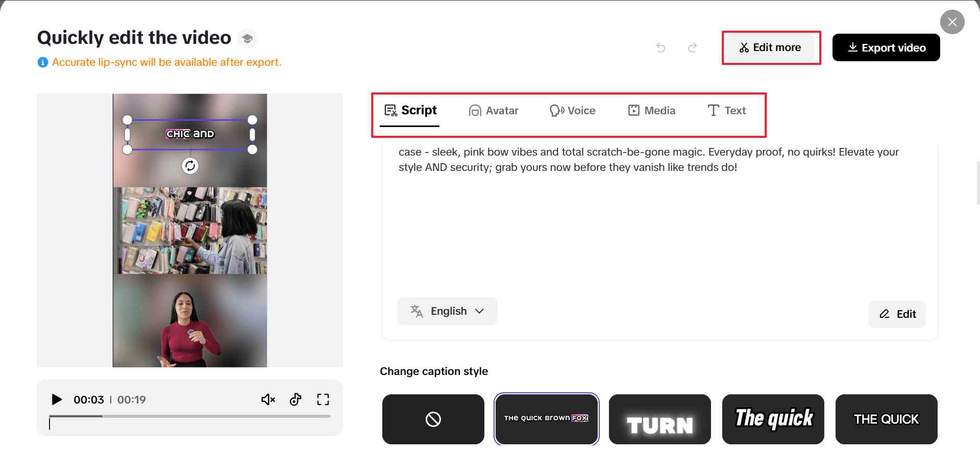The height and width of the screenshot is (454, 980).
Task: Play the video preview
Action: pyautogui.click(x=57, y=399)
